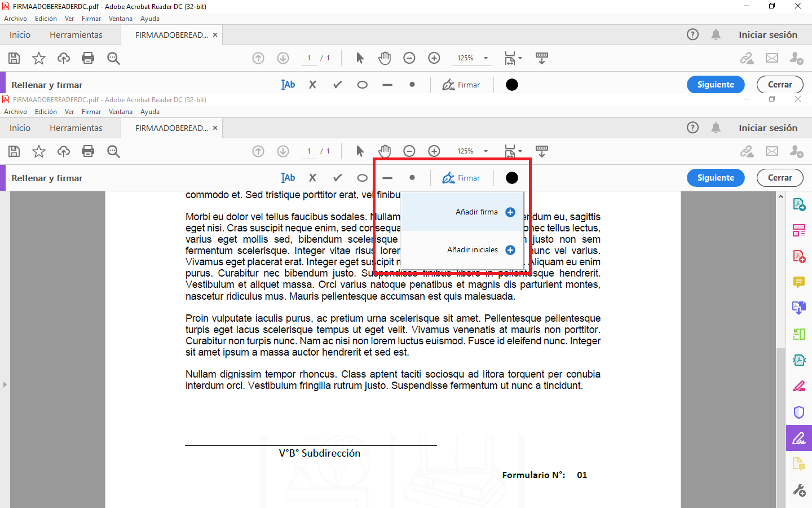Open More Tools via the wrench icon
The image size is (812, 508).
[x=799, y=490]
